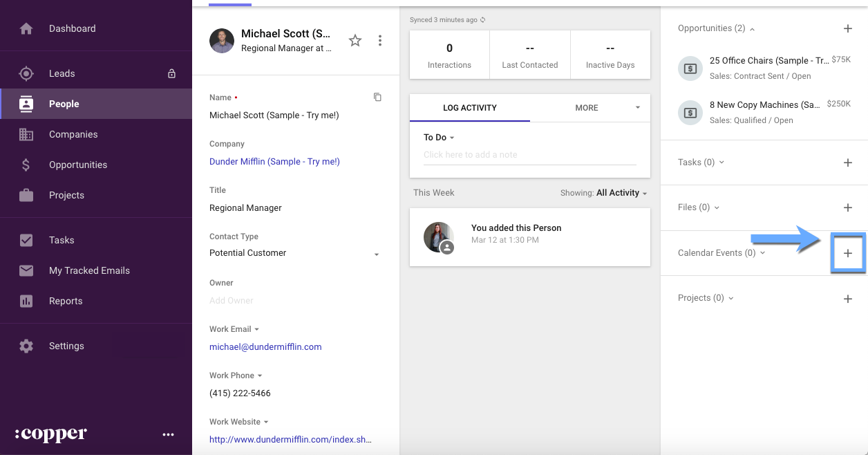
Task: Open the Copper sidebar ellipsis menu
Action: (x=168, y=434)
